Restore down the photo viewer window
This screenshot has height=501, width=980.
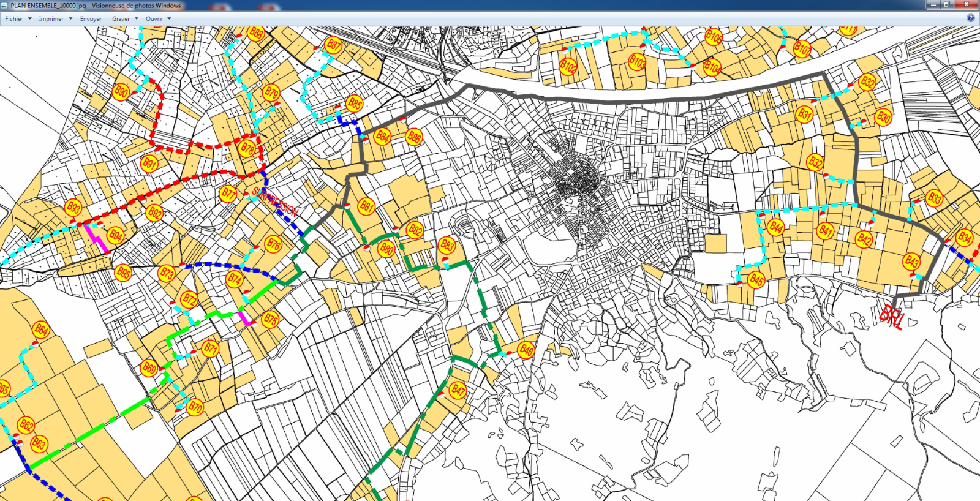point(947,5)
